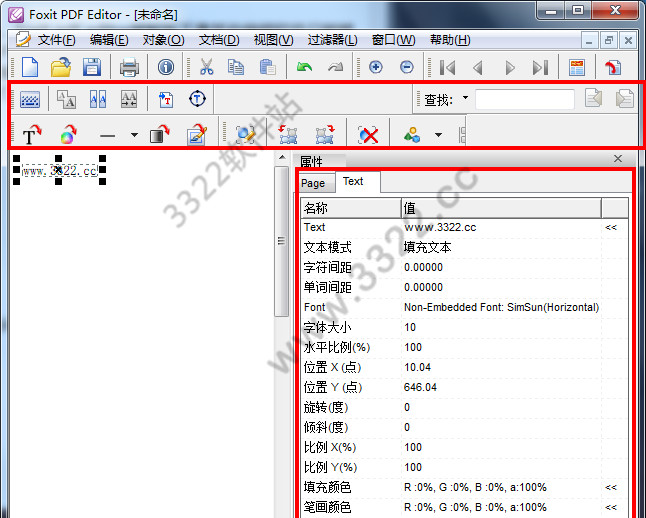646x518 pixels.
Task: Expand the 填充颜色 << button
Action: point(611,488)
